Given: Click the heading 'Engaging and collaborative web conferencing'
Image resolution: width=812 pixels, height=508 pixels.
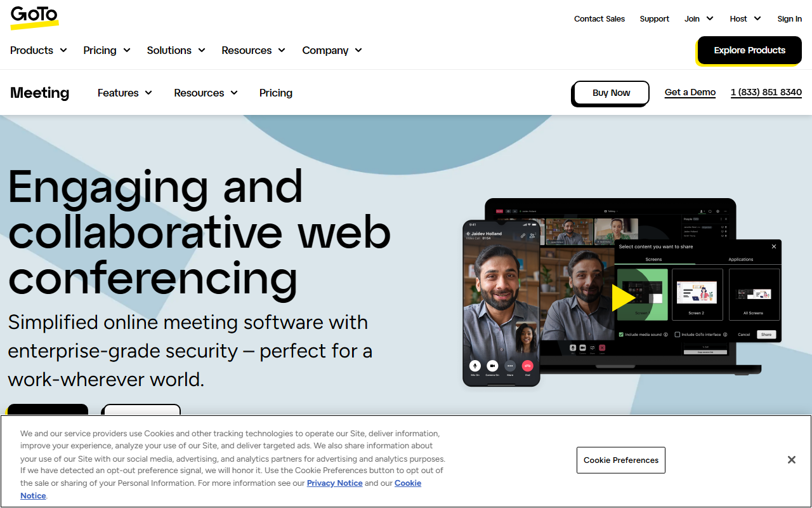Looking at the screenshot, I should point(199,232).
